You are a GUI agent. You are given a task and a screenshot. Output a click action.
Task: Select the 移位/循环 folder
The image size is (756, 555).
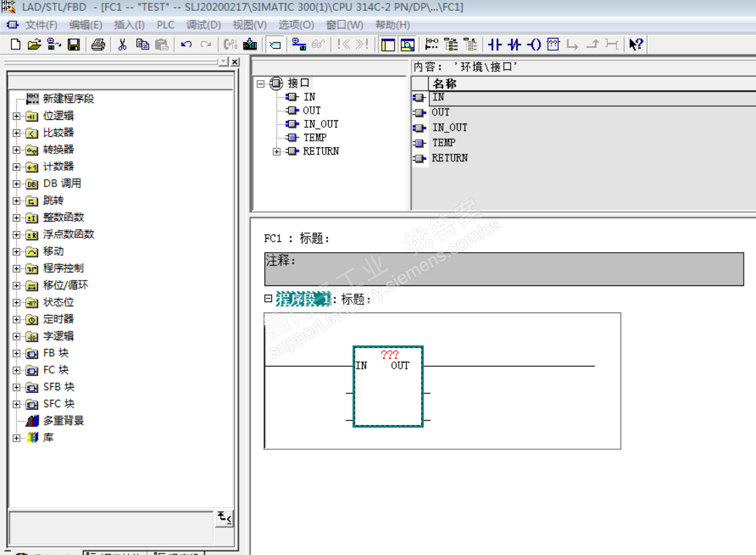(66, 285)
